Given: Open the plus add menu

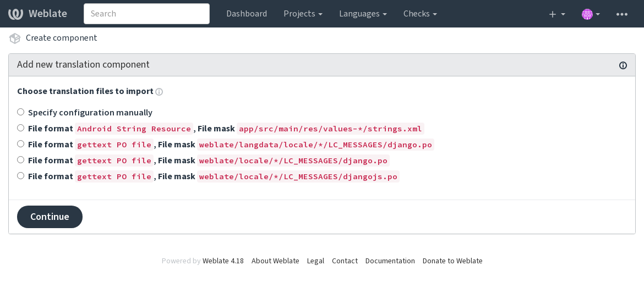Looking at the screenshot, I should 557,14.
